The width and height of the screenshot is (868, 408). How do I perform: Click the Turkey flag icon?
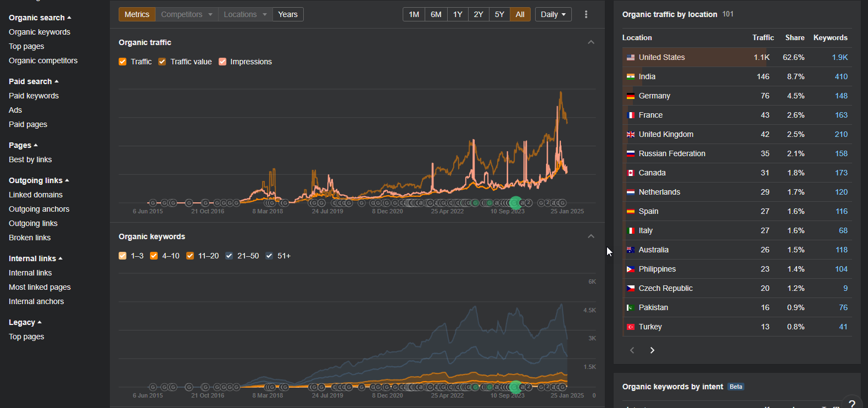pyautogui.click(x=631, y=327)
